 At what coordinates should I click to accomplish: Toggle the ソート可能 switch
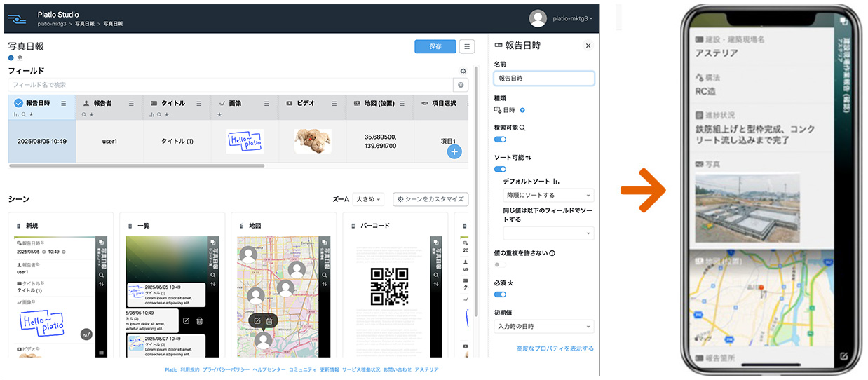(500, 169)
